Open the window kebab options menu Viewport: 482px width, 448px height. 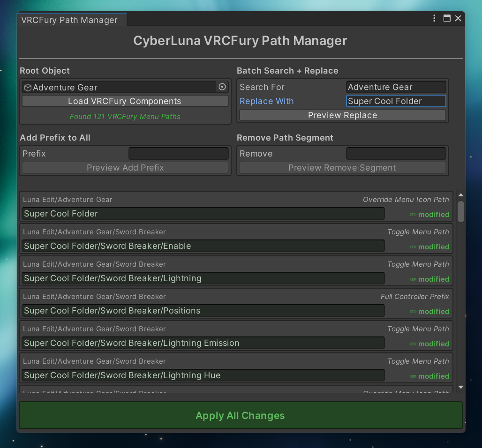[434, 18]
